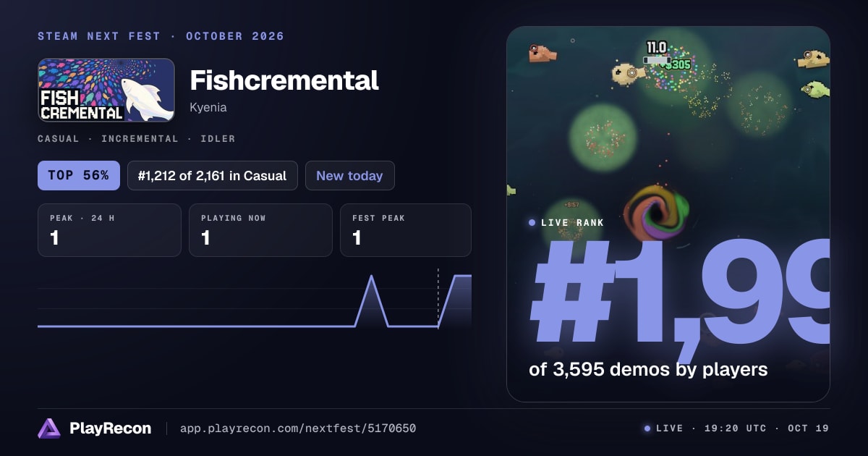This screenshot has height=456, width=868.
Task: Click the STEAM NEXT FEST · OCTOBER 2026 header
Action: [x=161, y=36]
